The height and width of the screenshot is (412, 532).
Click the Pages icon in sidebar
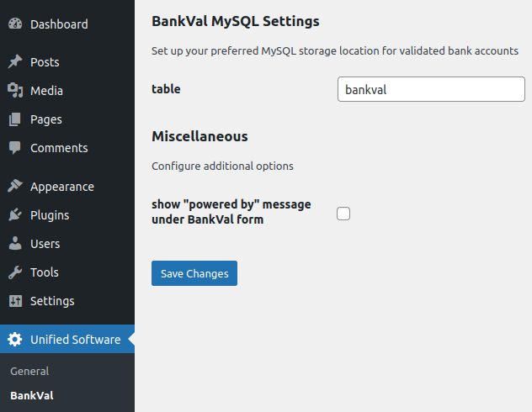click(x=15, y=119)
